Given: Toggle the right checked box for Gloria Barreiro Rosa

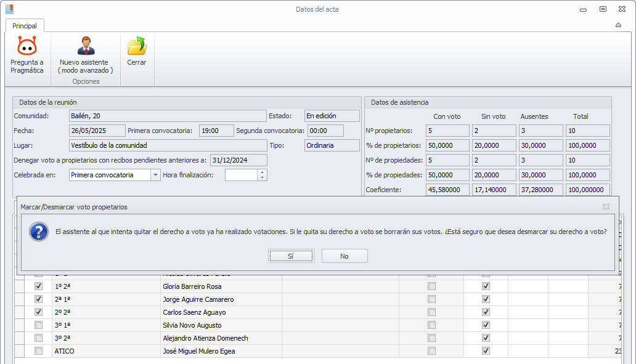Looking at the screenshot, I should click(486, 286).
